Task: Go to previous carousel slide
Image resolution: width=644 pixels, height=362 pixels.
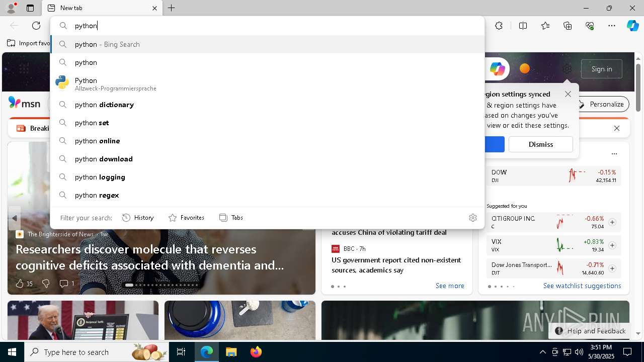Action: [15, 218]
